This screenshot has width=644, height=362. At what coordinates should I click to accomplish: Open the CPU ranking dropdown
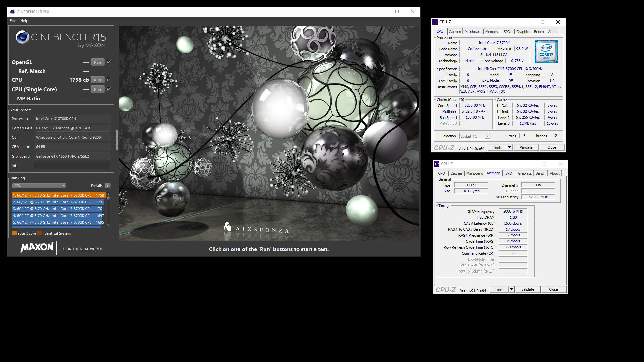(39, 186)
